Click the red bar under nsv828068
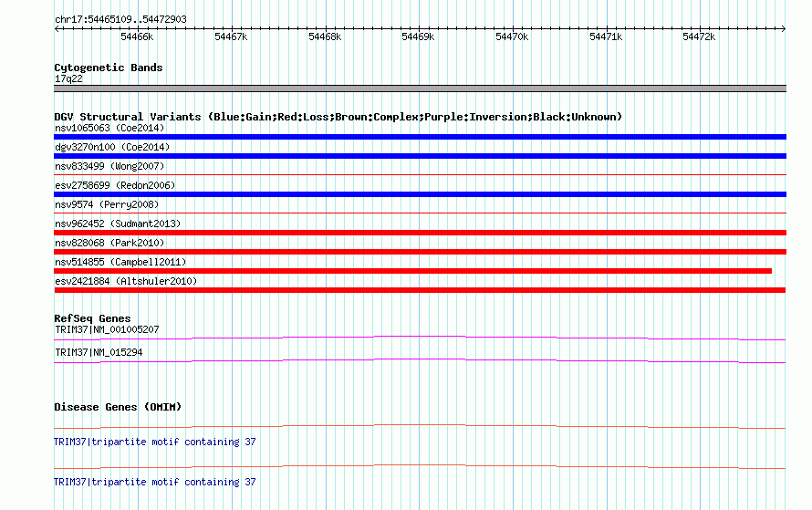Screen dimensions: 812x510 tap(420, 252)
